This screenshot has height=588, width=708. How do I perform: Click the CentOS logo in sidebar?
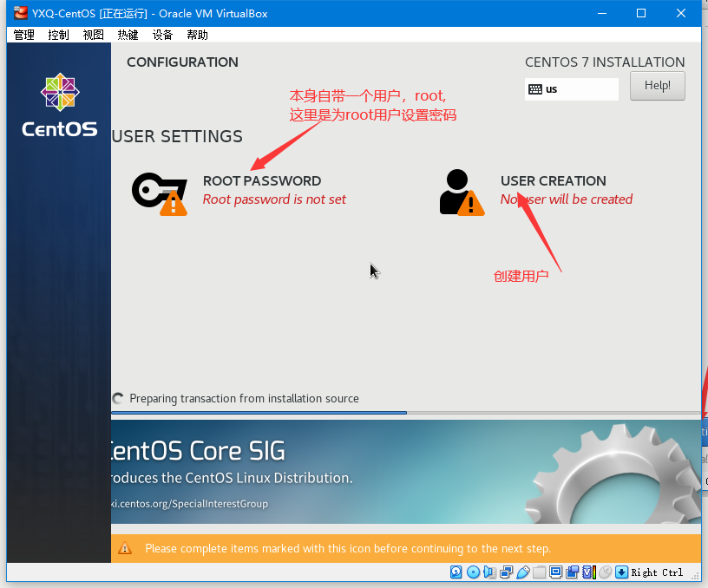(59, 106)
